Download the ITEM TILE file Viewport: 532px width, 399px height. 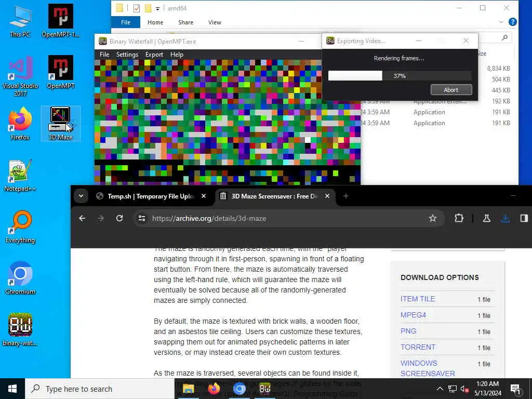[x=418, y=299]
